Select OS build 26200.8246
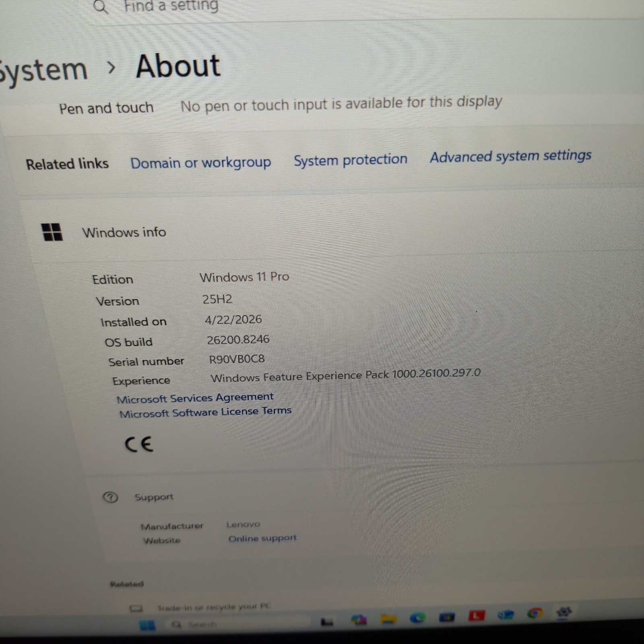 [238, 340]
